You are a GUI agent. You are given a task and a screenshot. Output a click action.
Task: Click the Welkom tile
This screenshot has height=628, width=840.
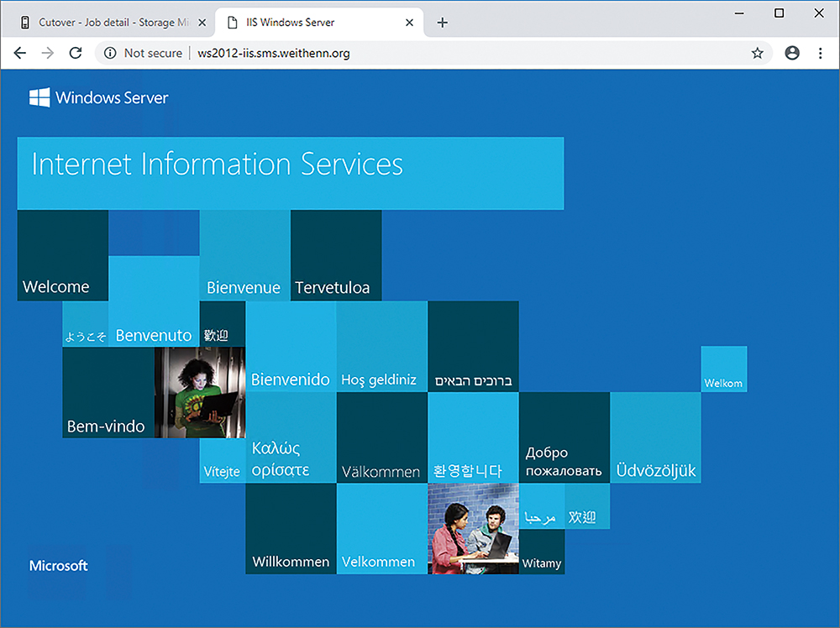coord(724,369)
